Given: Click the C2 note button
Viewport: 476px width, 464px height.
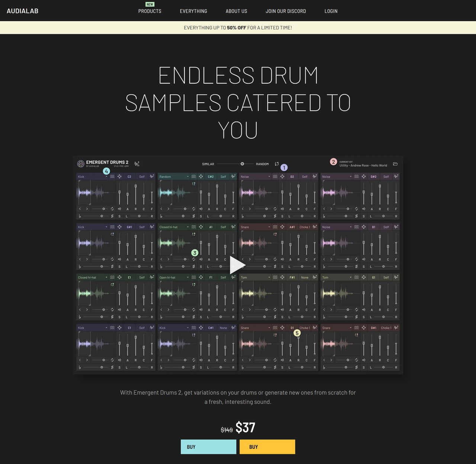Looking at the screenshot, I should coord(129,177).
